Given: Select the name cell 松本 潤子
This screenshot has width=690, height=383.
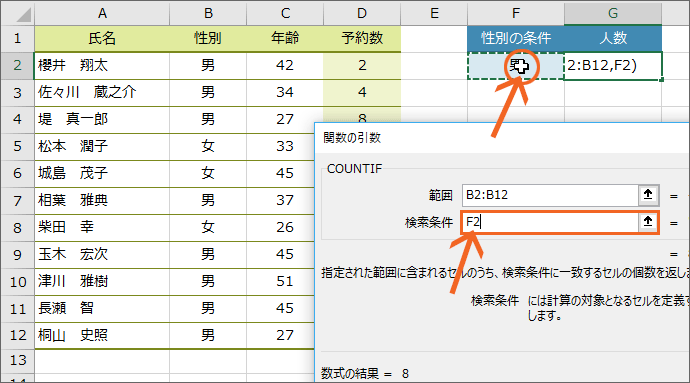Looking at the screenshot, I should point(102,147).
